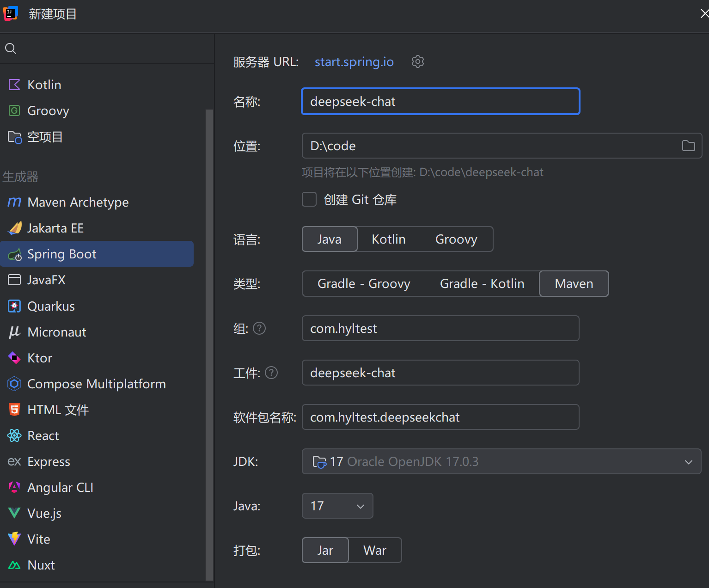Select Quarkus generator
Viewport: 709px width, 588px height.
pyautogui.click(x=97, y=306)
